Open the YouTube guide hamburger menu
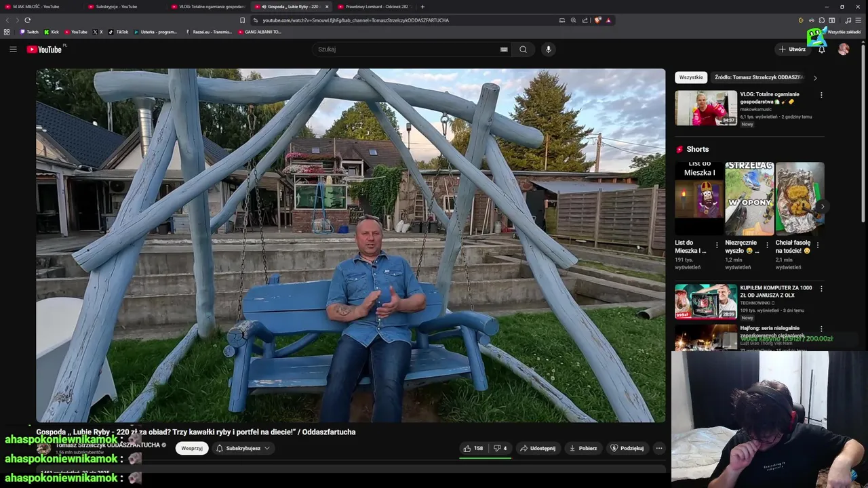This screenshot has width=868, height=488. [x=13, y=49]
